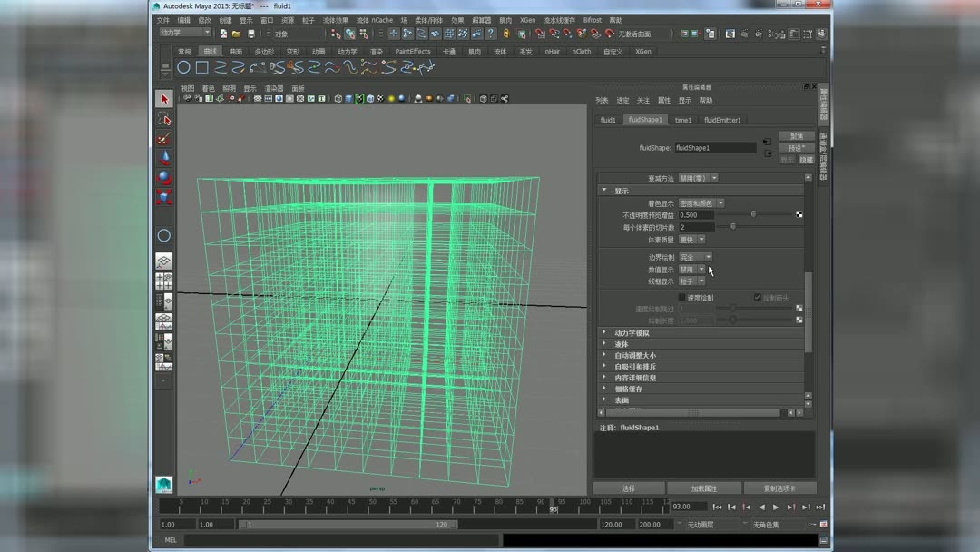This screenshot has width=980, height=552.
Task: Click the texture map button beside 不透明度预览增益
Action: [799, 215]
